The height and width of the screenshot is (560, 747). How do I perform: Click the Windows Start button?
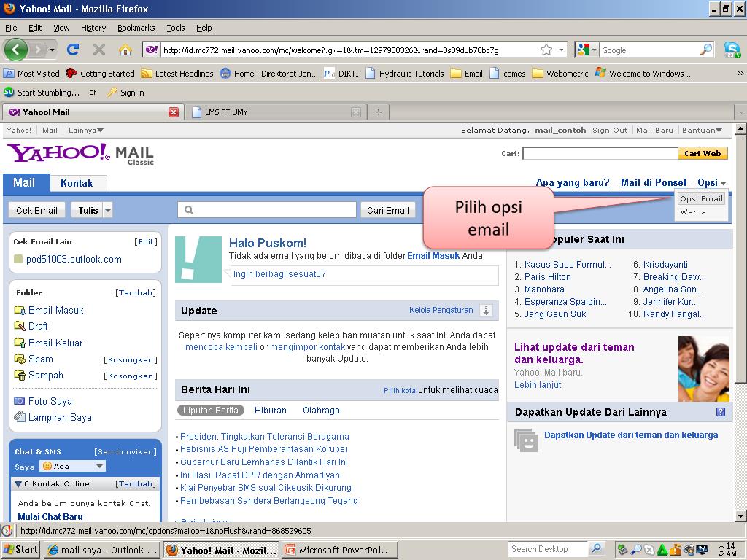20,550
